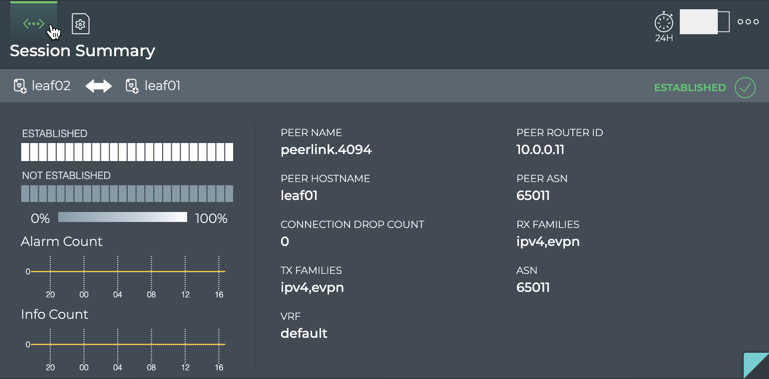The image size is (769, 379).
Task: Select first segment of Established heat bar
Action: [x=25, y=152]
